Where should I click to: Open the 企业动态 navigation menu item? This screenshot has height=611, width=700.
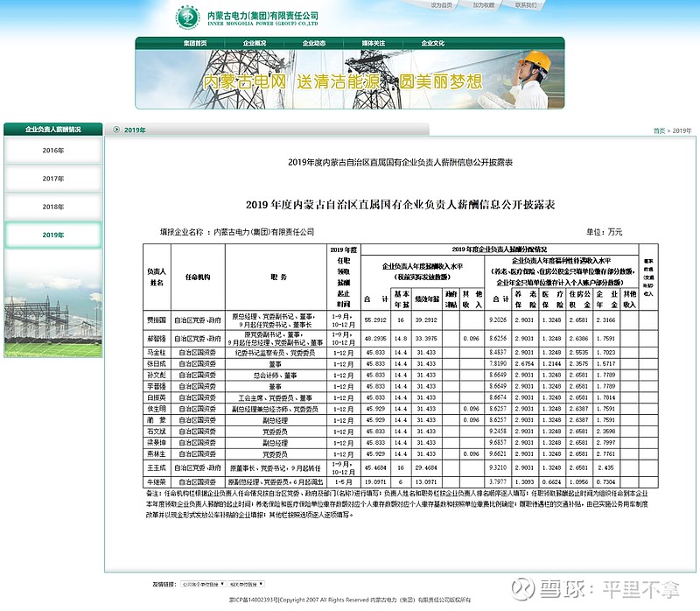[x=314, y=43]
